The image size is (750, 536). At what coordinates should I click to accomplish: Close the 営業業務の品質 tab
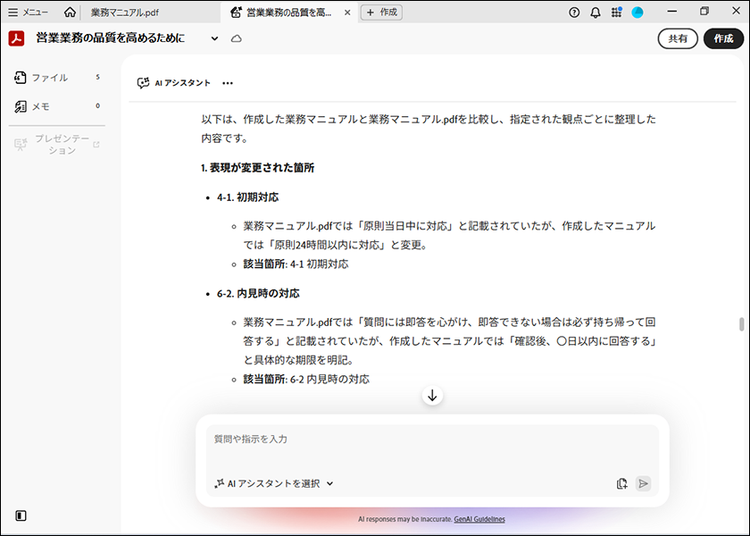point(347,12)
